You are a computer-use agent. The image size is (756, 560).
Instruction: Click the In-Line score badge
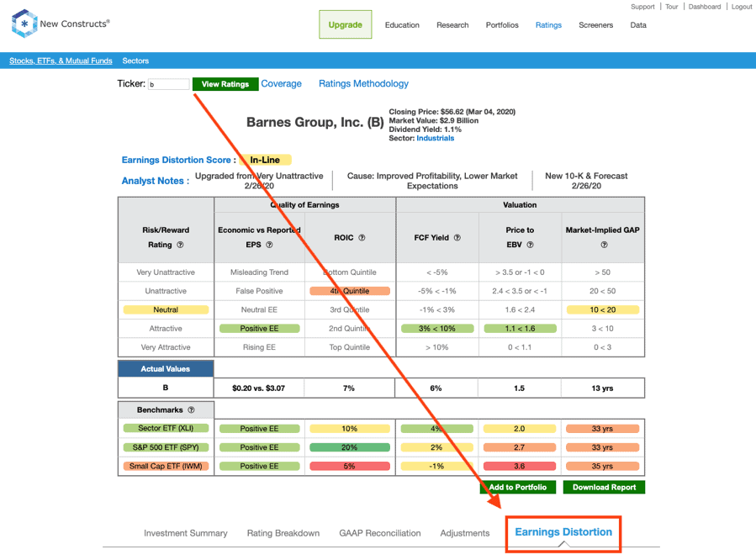[265, 160]
